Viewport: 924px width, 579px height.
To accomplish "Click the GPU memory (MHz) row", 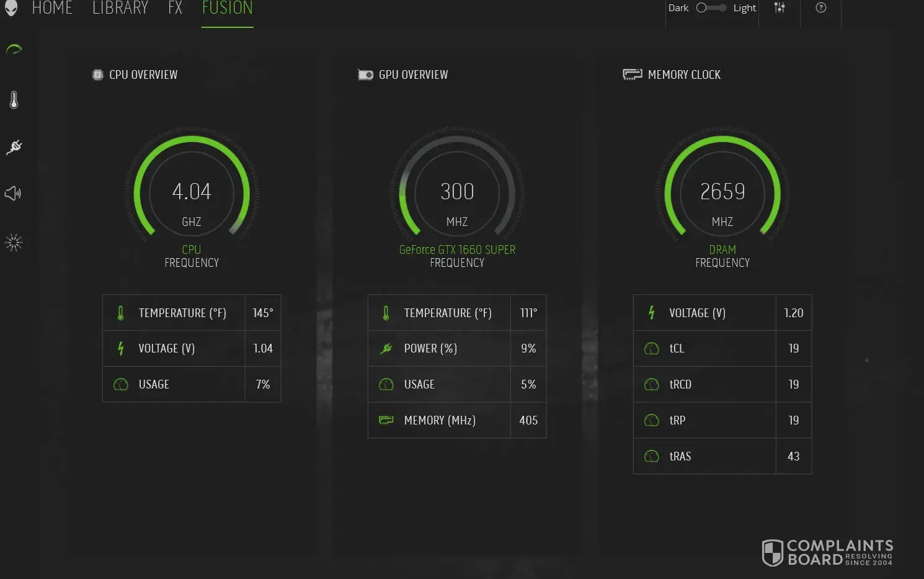I will pyautogui.click(x=456, y=420).
